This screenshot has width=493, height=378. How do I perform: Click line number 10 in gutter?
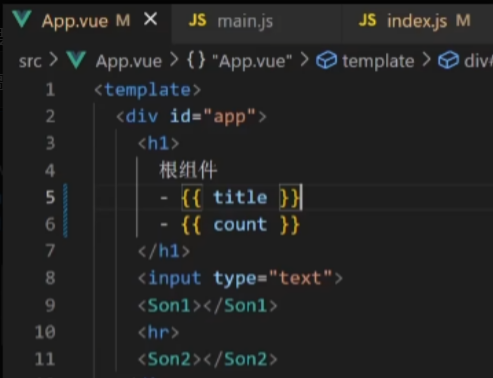(45, 332)
